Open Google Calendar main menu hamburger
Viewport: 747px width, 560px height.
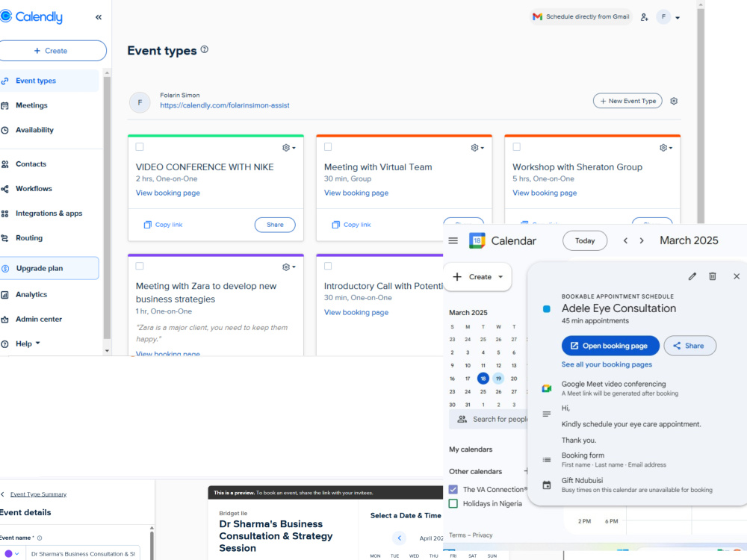453,241
